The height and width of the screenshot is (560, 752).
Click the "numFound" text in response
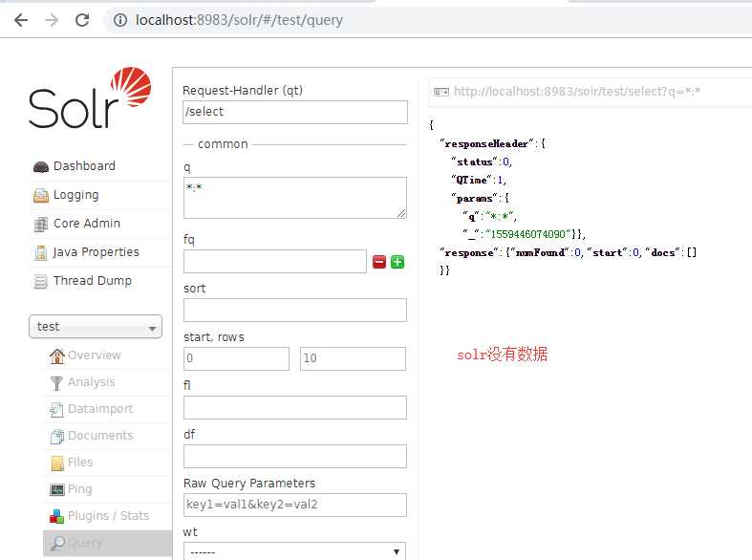[540, 252]
